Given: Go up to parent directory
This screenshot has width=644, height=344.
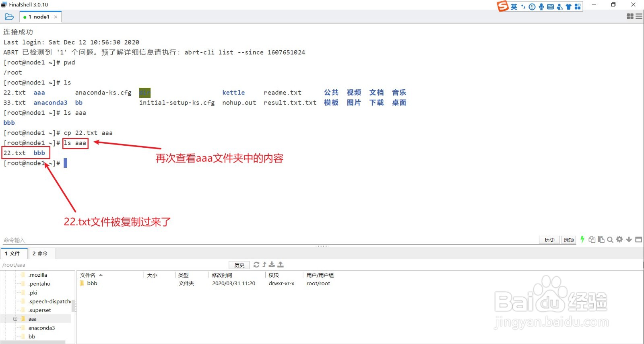Looking at the screenshot, I should click(x=264, y=264).
